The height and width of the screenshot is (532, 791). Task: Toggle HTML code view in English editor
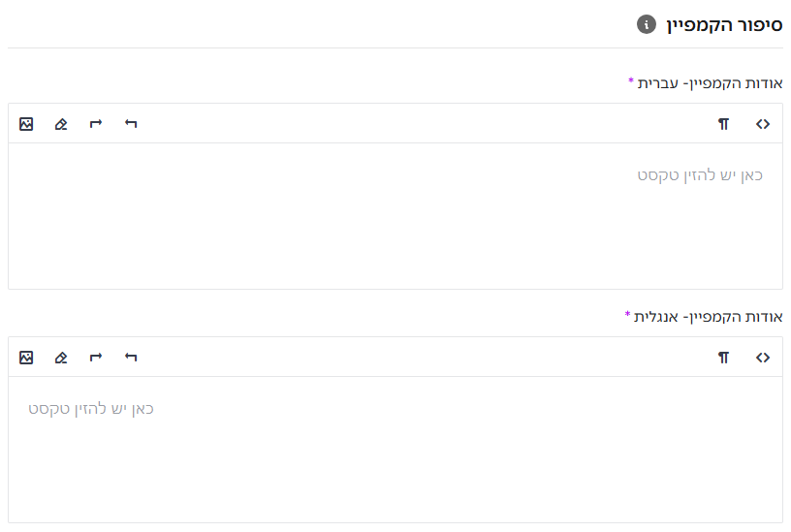pyautogui.click(x=763, y=358)
